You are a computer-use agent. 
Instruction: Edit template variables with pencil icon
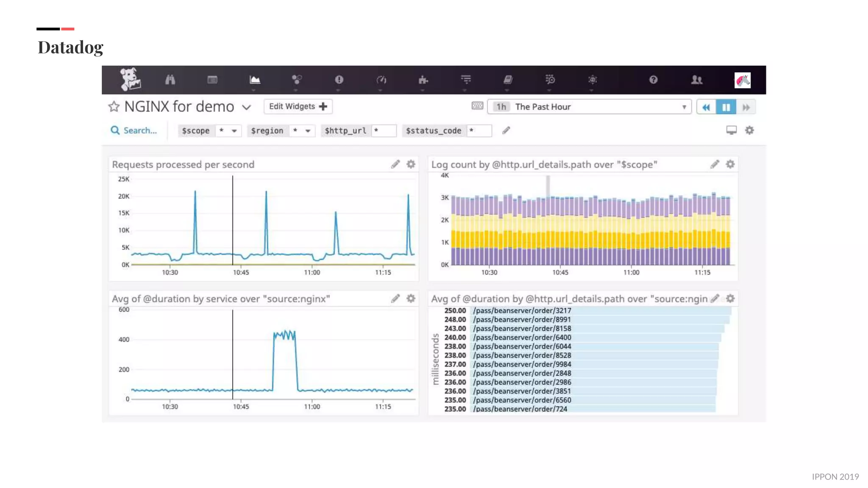click(x=506, y=130)
